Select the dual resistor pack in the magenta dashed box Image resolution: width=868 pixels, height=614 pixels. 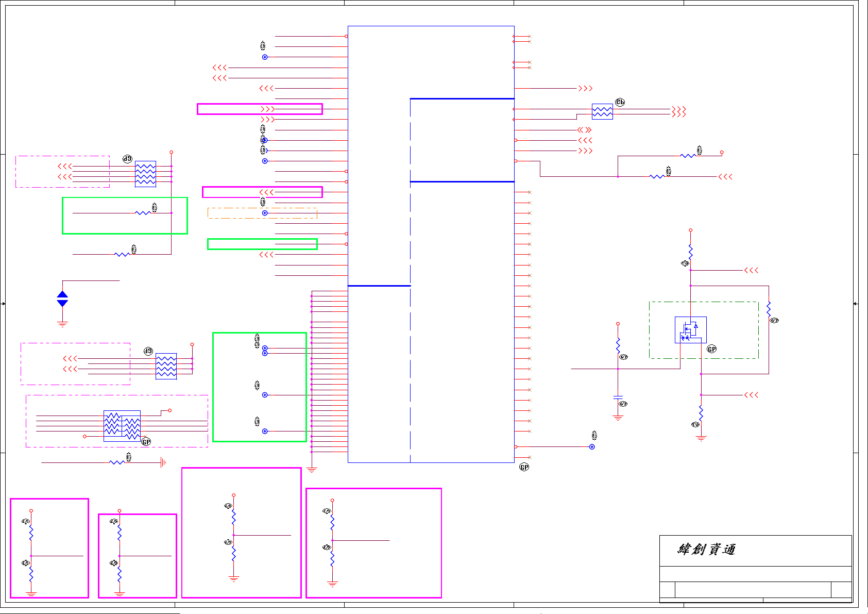(x=122, y=426)
